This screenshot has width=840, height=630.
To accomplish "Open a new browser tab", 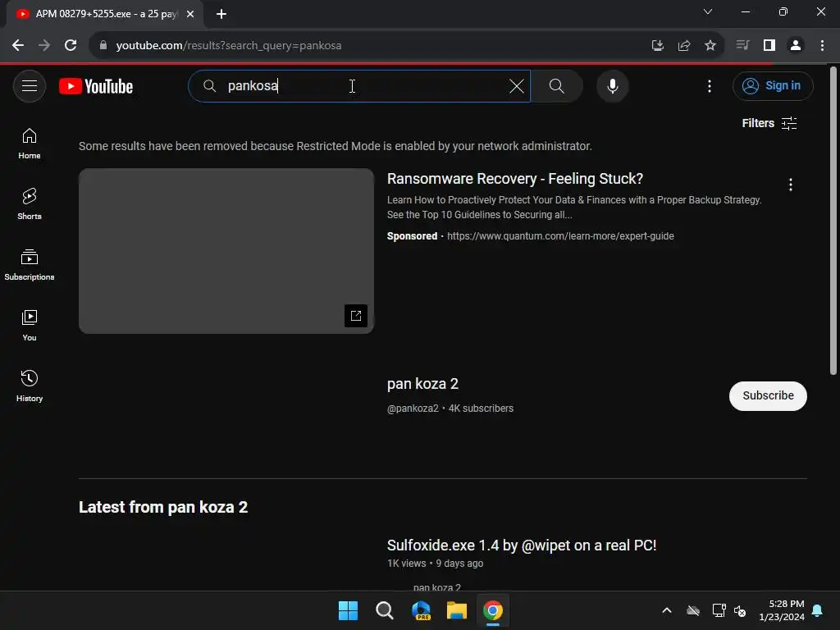I will (x=221, y=14).
